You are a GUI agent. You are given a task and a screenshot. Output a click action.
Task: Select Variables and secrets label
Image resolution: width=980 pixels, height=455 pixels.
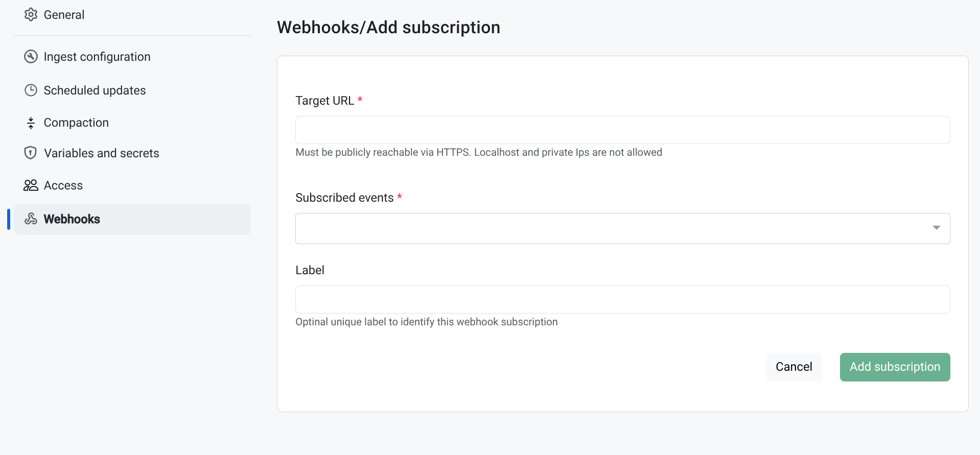101,153
